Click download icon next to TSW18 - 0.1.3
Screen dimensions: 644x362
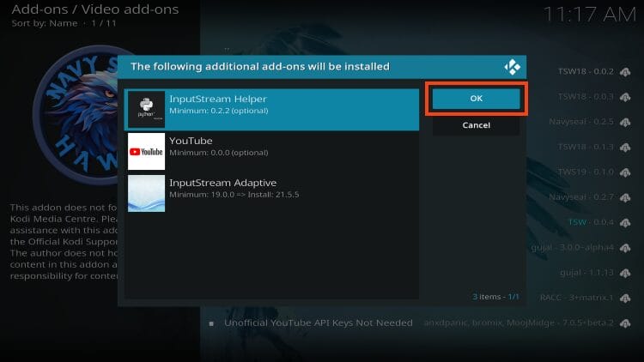pyautogui.click(x=625, y=148)
